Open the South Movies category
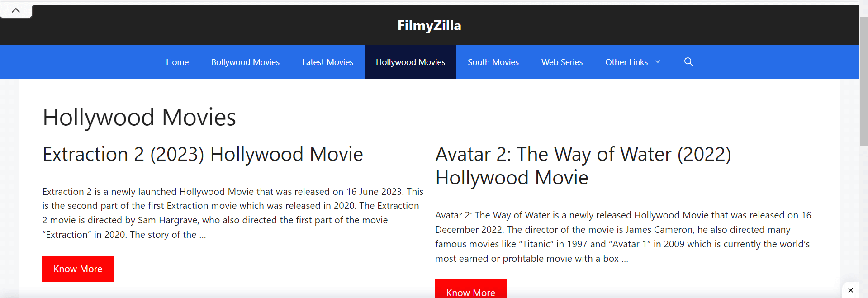Image resolution: width=868 pixels, height=298 pixels. tap(493, 62)
